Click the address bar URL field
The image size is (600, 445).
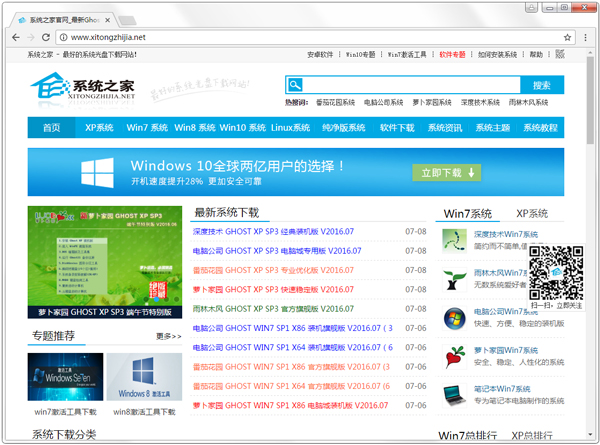point(314,37)
